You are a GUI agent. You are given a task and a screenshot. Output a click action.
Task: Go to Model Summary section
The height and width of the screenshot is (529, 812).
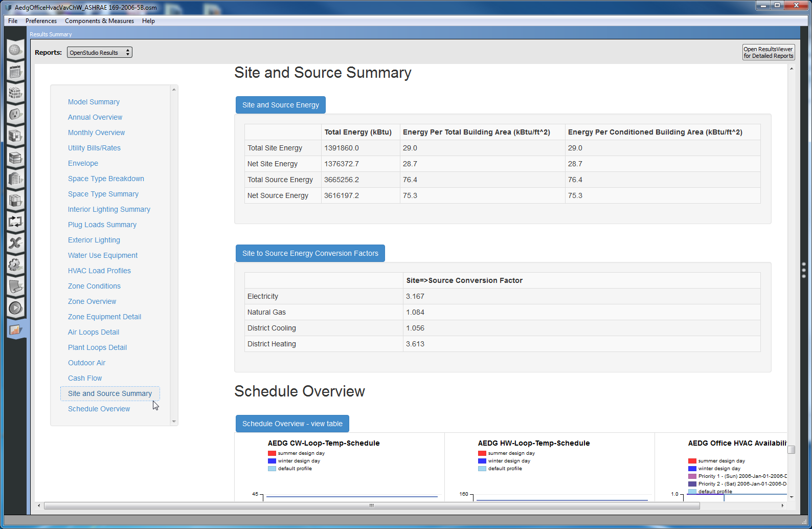(x=94, y=102)
